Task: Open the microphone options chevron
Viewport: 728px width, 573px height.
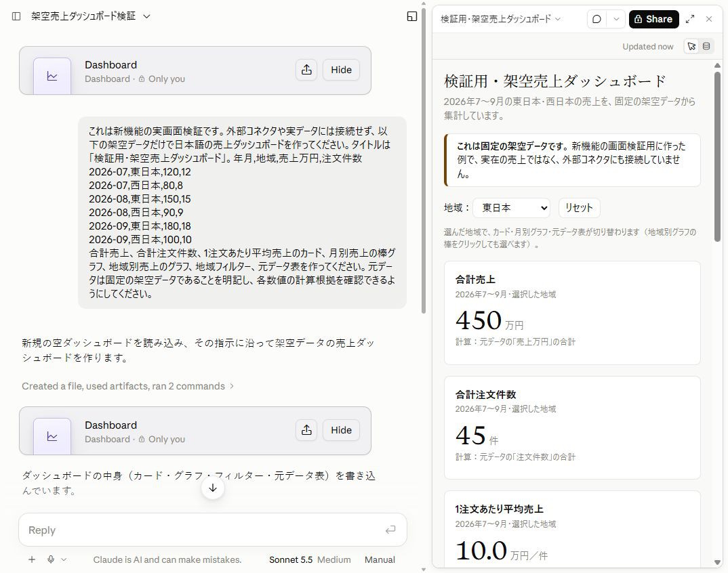Action: (x=64, y=559)
